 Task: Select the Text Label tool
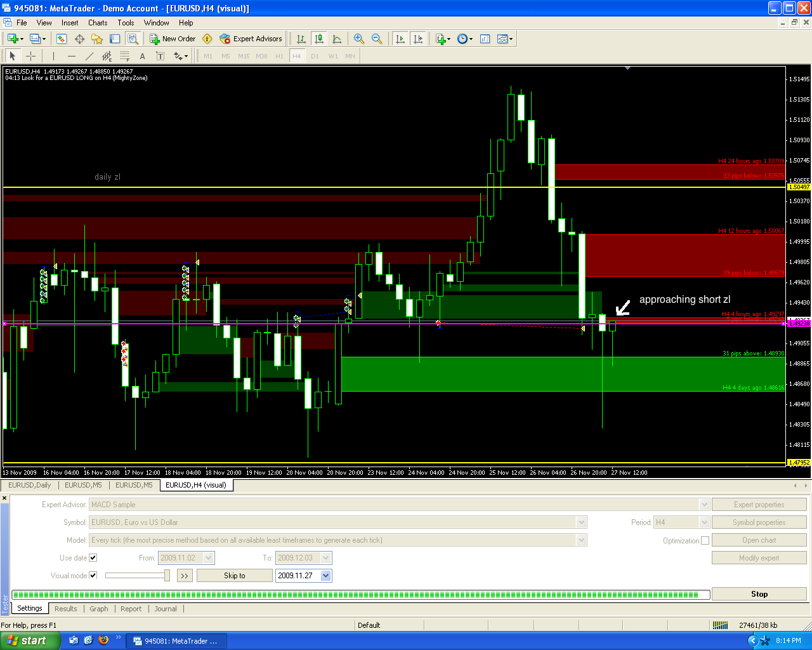point(160,56)
